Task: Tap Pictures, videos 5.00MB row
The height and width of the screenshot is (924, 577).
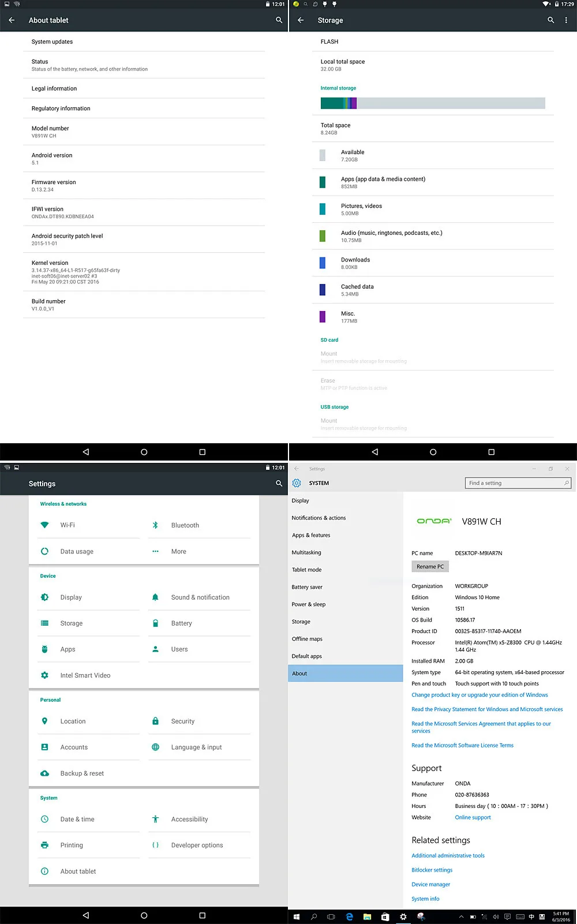Action: (x=433, y=209)
